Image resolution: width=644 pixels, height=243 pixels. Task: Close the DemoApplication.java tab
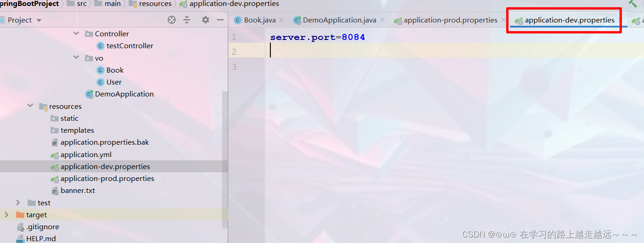[382, 20]
